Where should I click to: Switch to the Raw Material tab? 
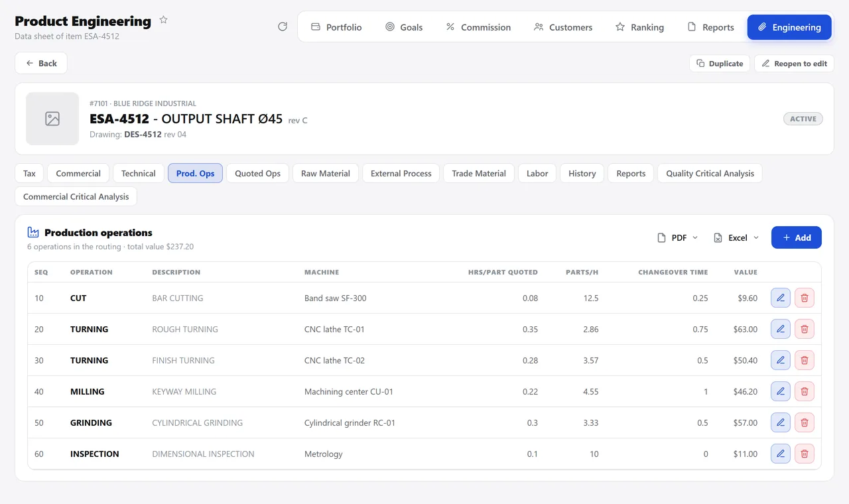click(326, 173)
